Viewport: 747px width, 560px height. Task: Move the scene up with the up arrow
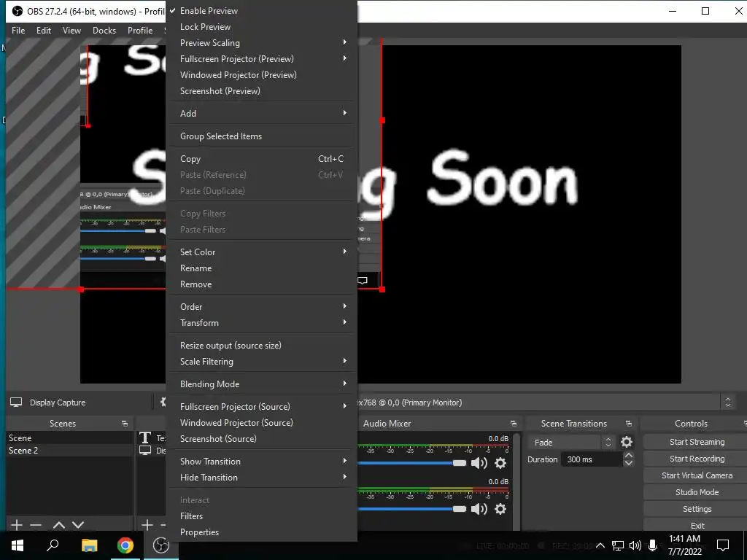click(59, 525)
